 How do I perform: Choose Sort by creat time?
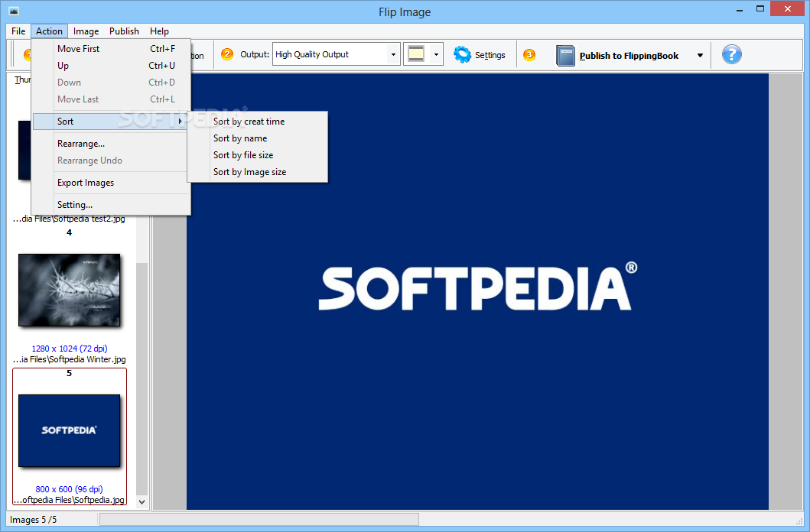point(257,122)
